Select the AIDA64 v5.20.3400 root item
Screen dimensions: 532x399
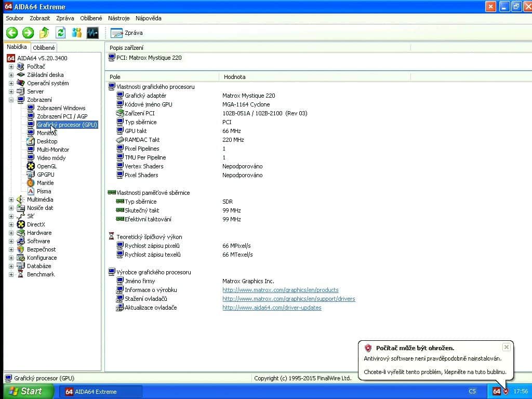(37, 58)
